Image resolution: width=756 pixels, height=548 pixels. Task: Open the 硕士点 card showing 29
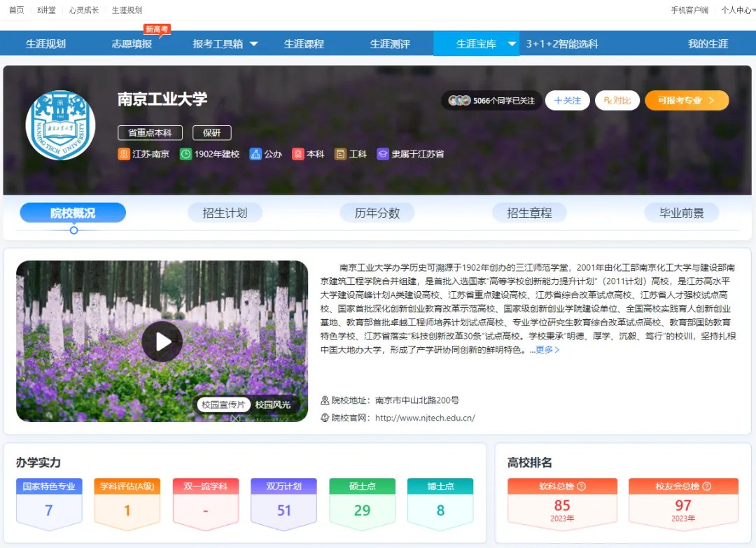[362, 504]
